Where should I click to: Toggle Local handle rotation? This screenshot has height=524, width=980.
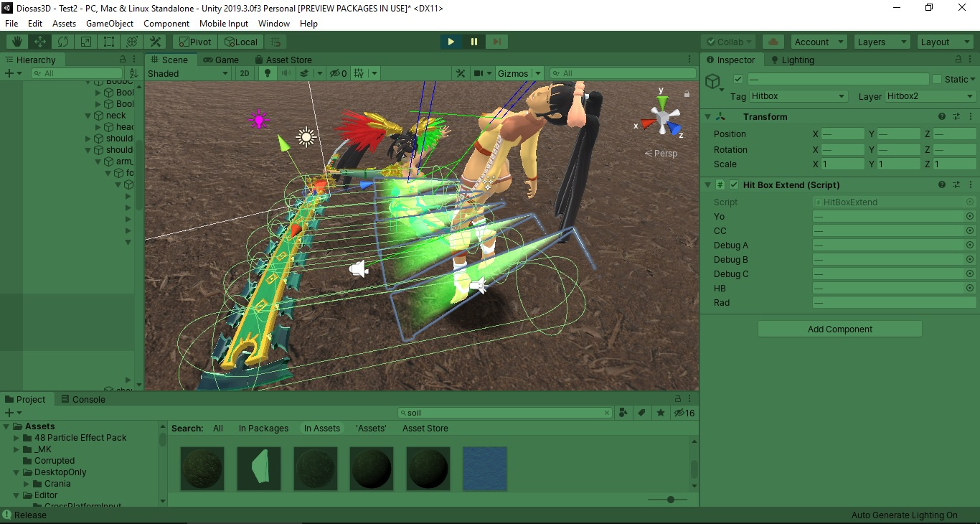point(240,42)
